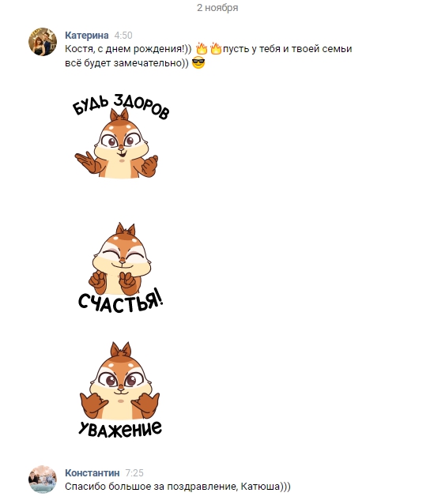Screen dimensions: 434x504
Task: Open Катерина's profile avatar
Action: tap(43, 42)
